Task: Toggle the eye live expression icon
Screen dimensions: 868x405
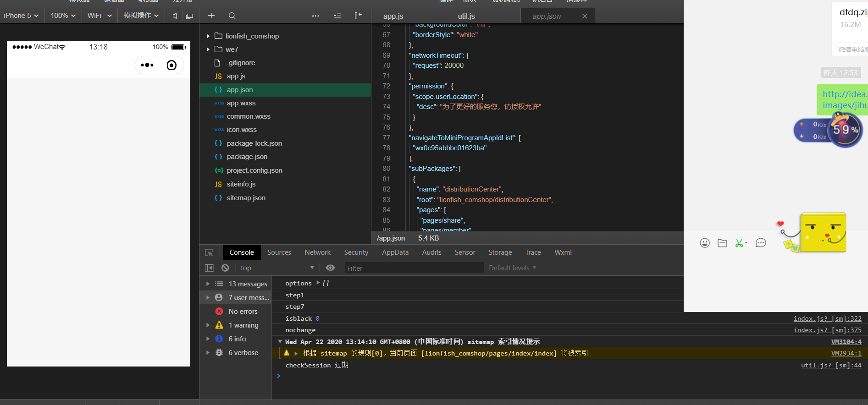Action: 330,268
